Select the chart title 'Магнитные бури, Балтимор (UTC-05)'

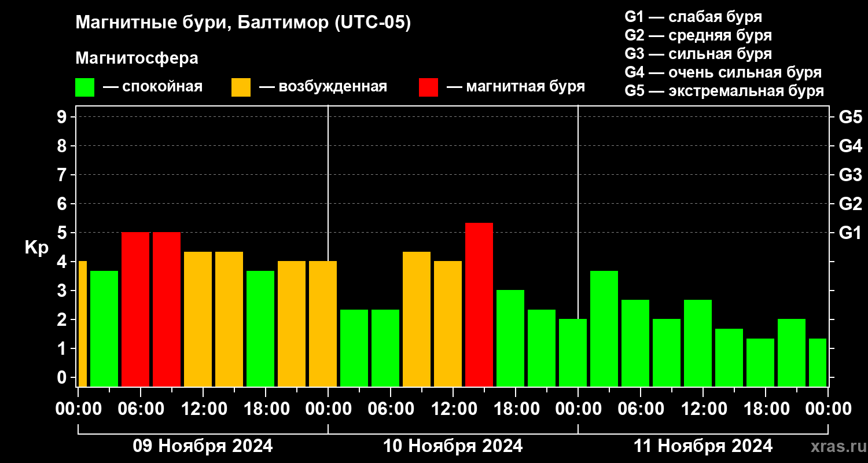(243, 23)
